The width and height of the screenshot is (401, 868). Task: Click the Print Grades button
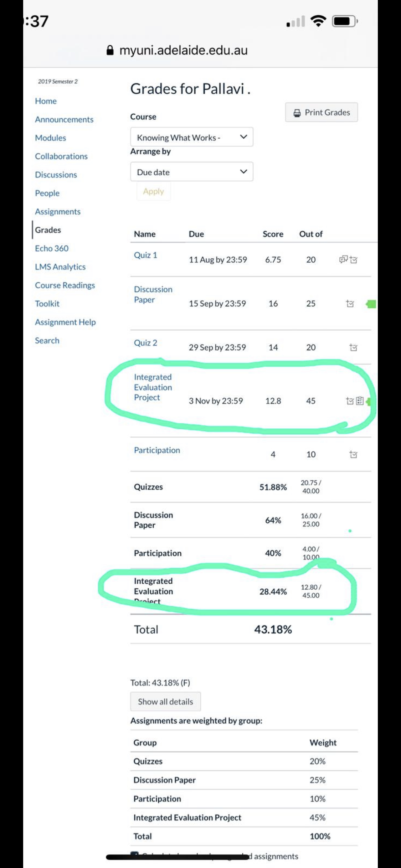322,113
